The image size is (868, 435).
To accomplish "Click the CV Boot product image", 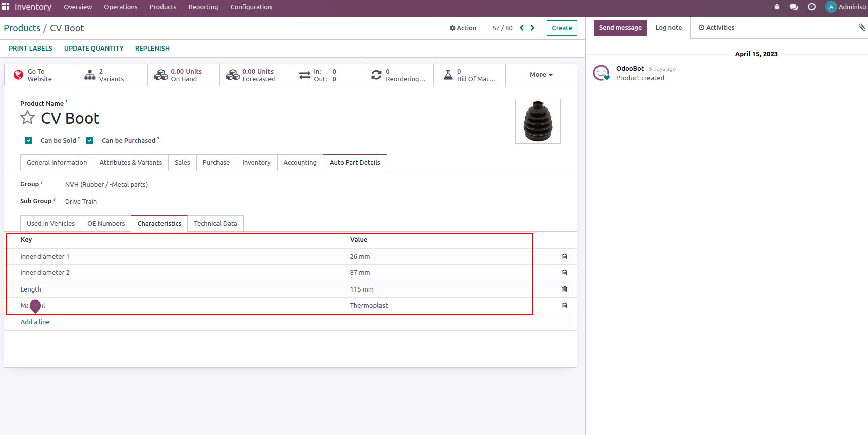I will [x=537, y=121].
